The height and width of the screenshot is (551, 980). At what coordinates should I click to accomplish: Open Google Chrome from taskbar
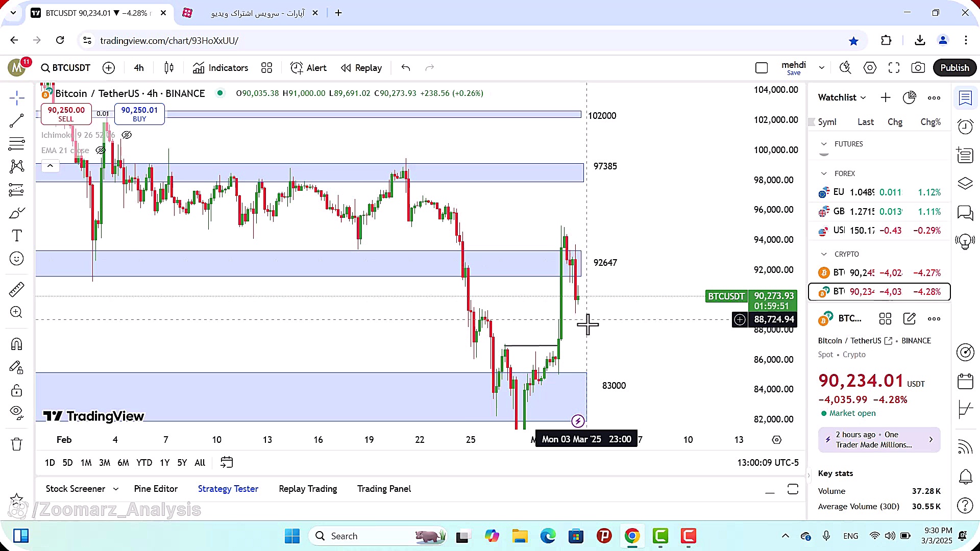pos(632,536)
